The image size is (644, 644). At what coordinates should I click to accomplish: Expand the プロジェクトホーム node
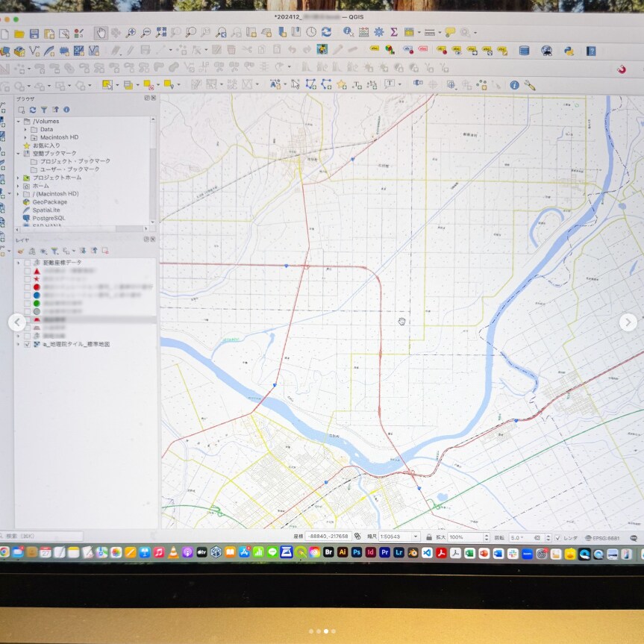tap(18, 178)
